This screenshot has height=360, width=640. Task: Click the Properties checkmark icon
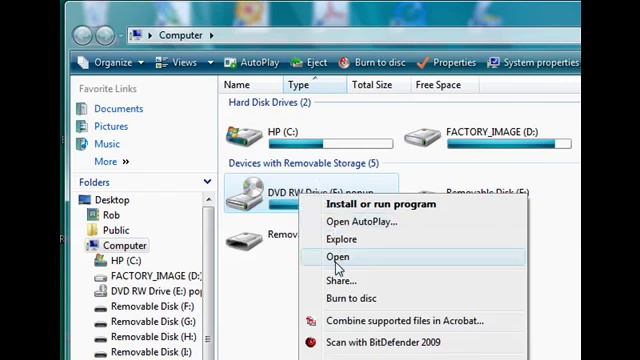coord(423,62)
